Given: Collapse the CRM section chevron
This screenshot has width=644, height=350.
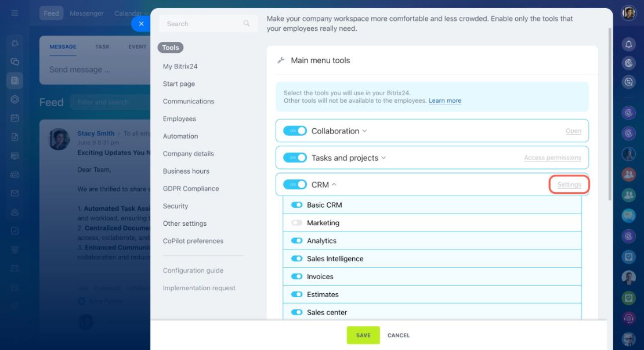Looking at the screenshot, I should [x=334, y=185].
